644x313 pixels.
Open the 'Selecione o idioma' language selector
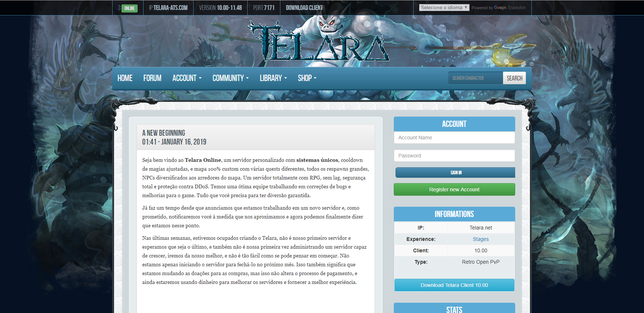click(444, 7)
